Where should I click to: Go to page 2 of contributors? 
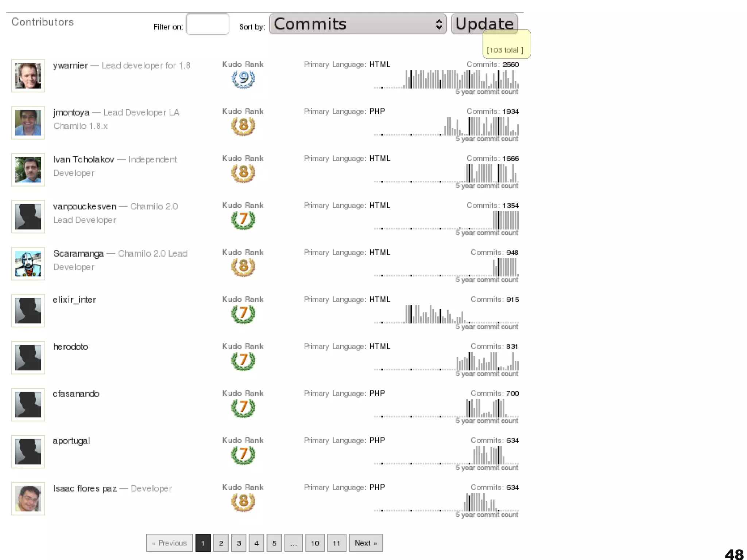(221, 543)
